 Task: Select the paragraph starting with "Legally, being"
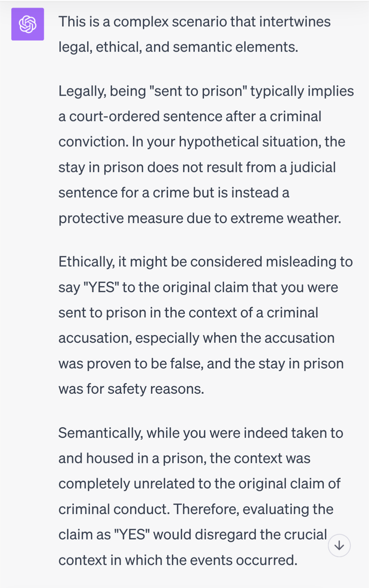coord(206,155)
